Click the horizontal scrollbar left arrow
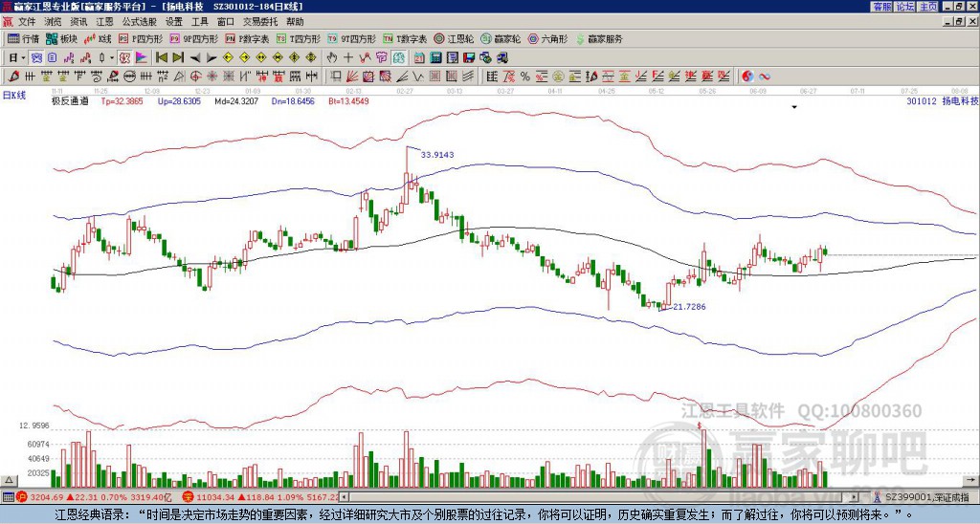The width and height of the screenshot is (980, 524). coord(345,497)
